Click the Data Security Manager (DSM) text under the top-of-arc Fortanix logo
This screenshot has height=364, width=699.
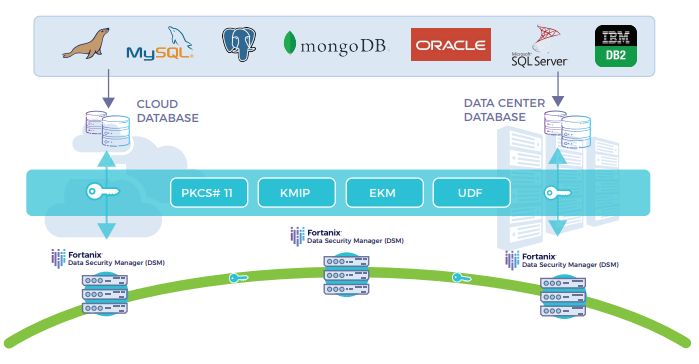pyautogui.click(x=355, y=241)
